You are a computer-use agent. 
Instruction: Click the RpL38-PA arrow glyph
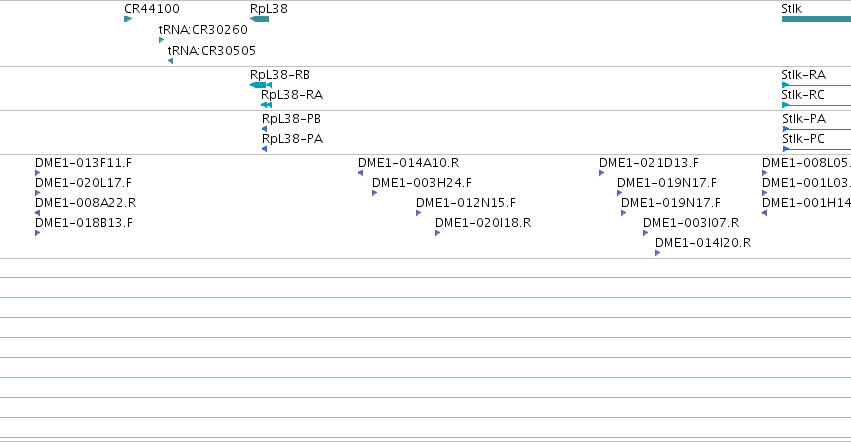click(x=264, y=149)
